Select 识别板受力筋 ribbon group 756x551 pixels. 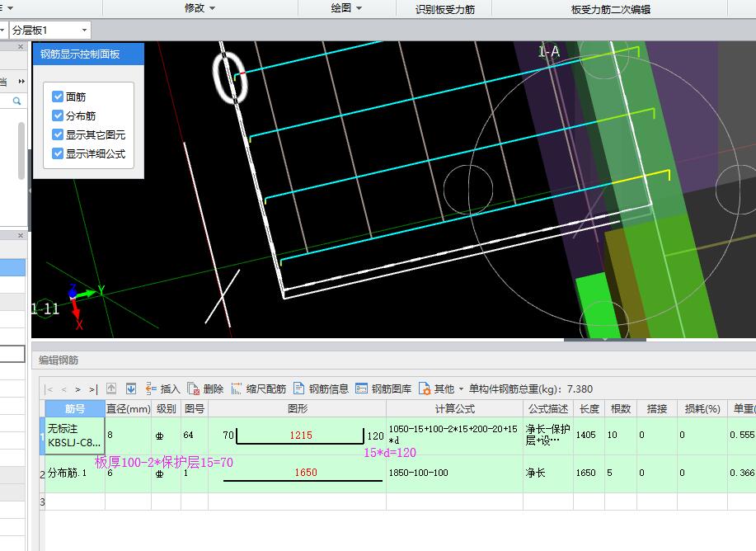coord(444,9)
